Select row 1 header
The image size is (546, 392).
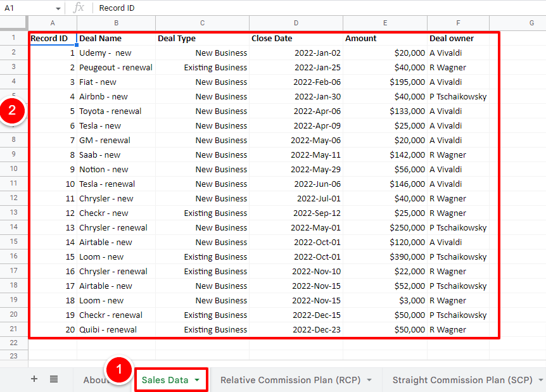point(13,37)
